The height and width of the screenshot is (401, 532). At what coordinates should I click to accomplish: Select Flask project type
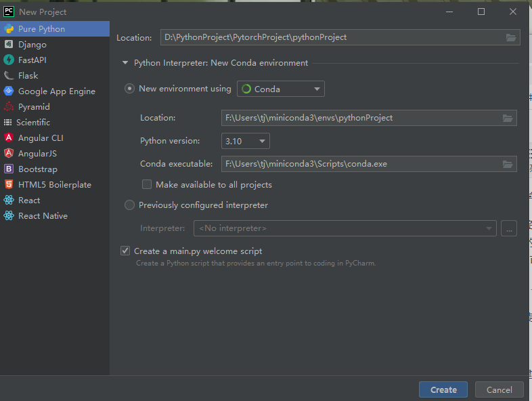pyautogui.click(x=55, y=75)
